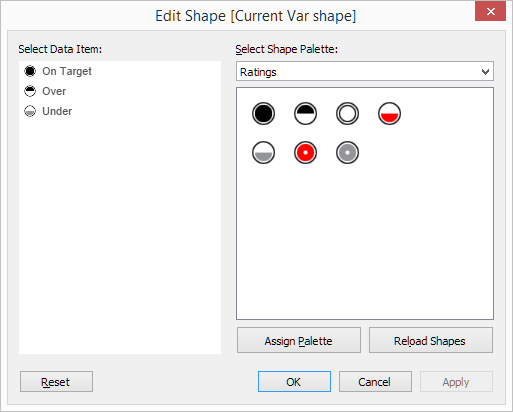The width and height of the screenshot is (513, 412).
Task: Reset shape assignments with Reset button
Action: point(56,382)
